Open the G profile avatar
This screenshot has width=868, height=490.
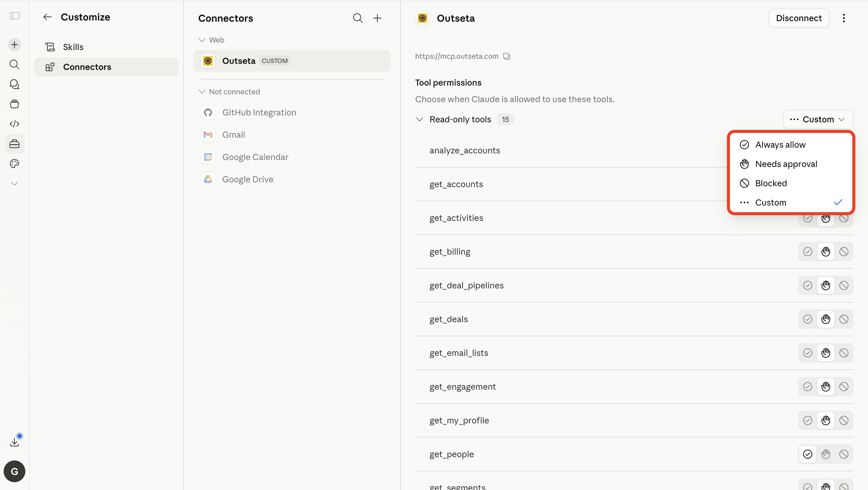tap(14, 471)
